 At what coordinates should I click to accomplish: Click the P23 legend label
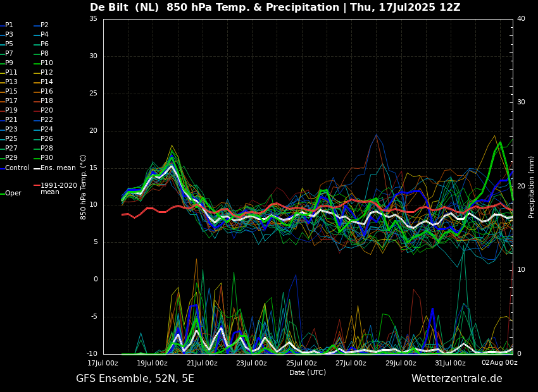(11, 130)
